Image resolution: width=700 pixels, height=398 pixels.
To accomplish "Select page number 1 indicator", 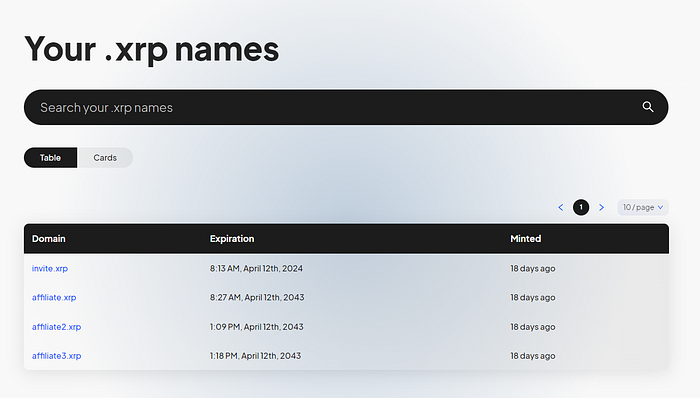I will coord(581,207).
